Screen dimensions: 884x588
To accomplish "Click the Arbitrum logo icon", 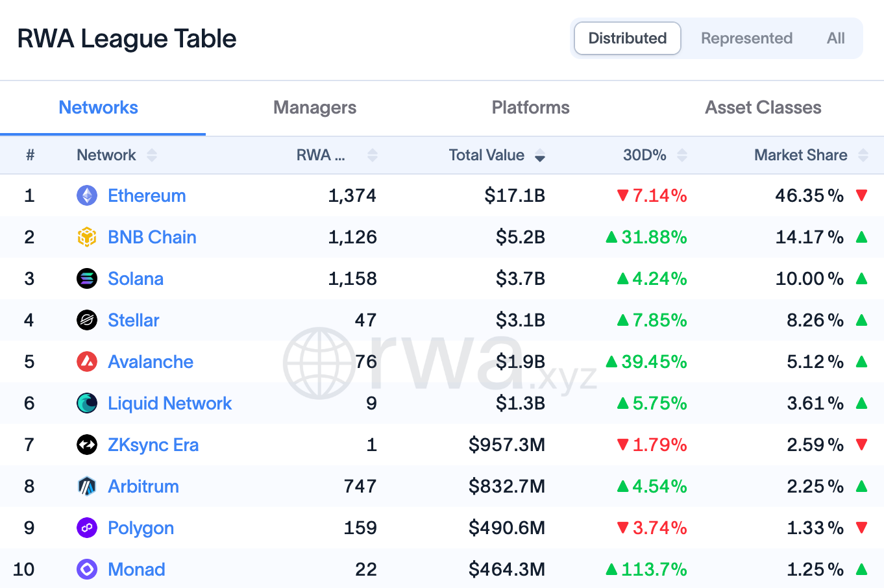I will [x=87, y=486].
